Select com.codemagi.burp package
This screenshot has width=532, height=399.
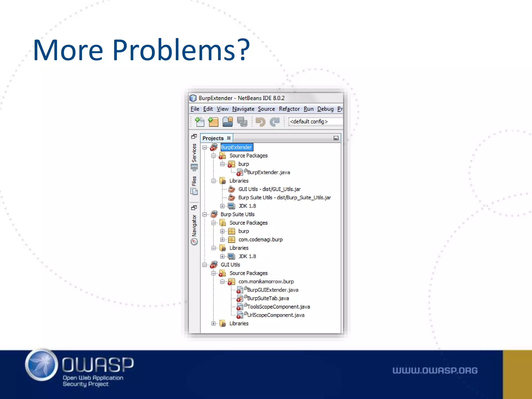[x=261, y=240]
